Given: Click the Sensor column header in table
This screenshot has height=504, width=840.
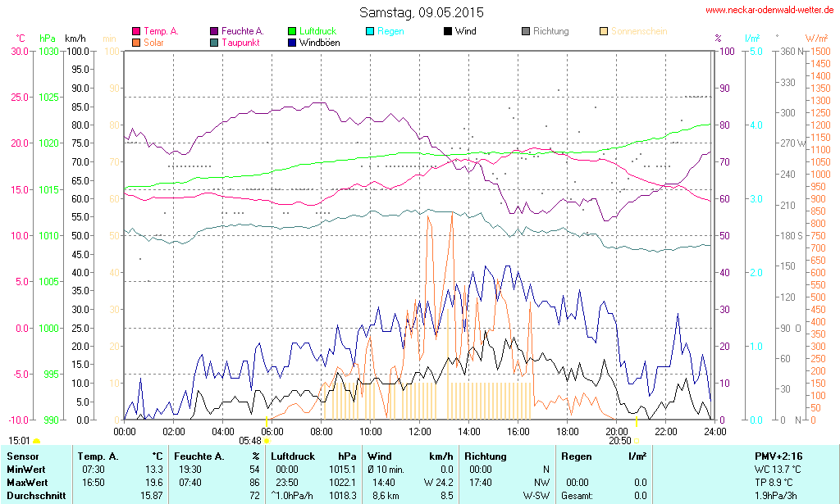Looking at the screenshot, I should pos(23,456).
